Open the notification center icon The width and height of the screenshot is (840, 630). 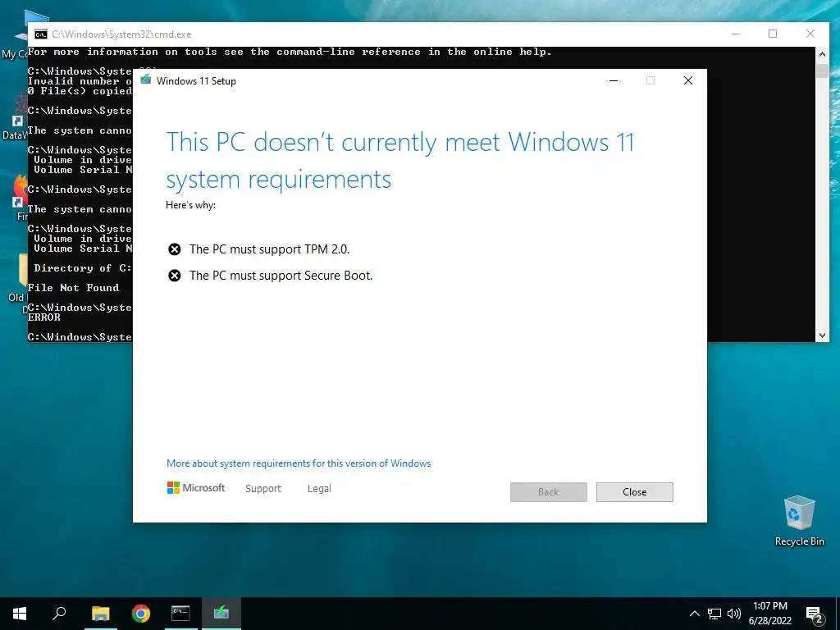tap(815, 614)
